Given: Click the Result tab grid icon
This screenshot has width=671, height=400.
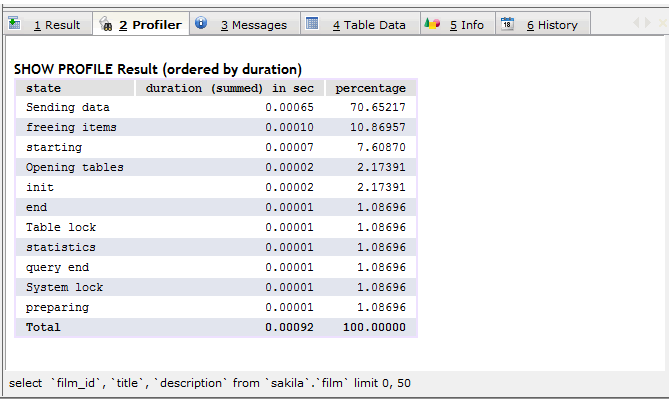Looking at the screenshot, I should pos(18,24).
